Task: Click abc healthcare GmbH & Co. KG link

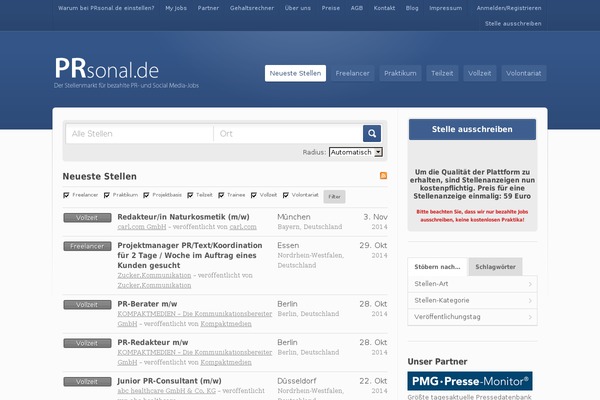Action: pyautogui.click(x=166, y=391)
